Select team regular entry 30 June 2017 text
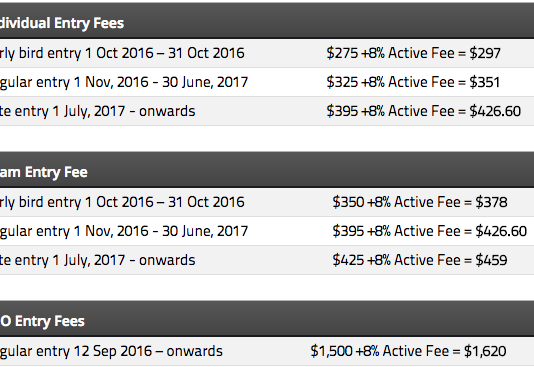The height and width of the screenshot is (367, 534). pos(124,231)
